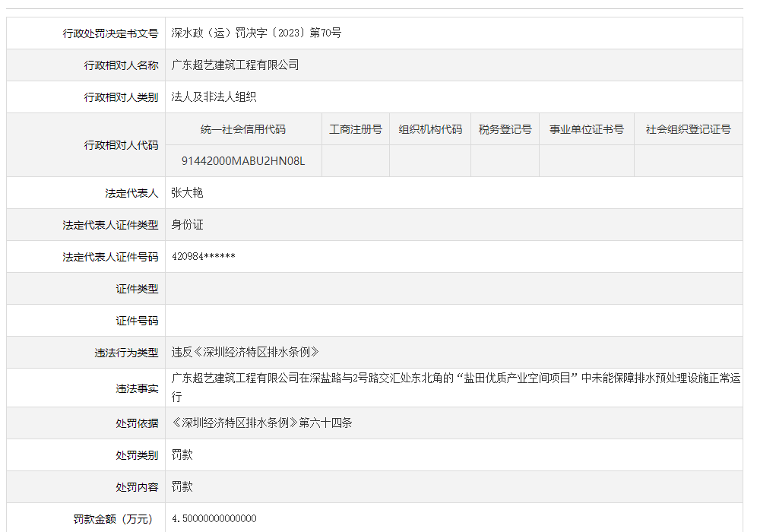Image resolution: width=757 pixels, height=532 pixels.
Task: Click the 工商注册号 column header
Action: (x=355, y=128)
